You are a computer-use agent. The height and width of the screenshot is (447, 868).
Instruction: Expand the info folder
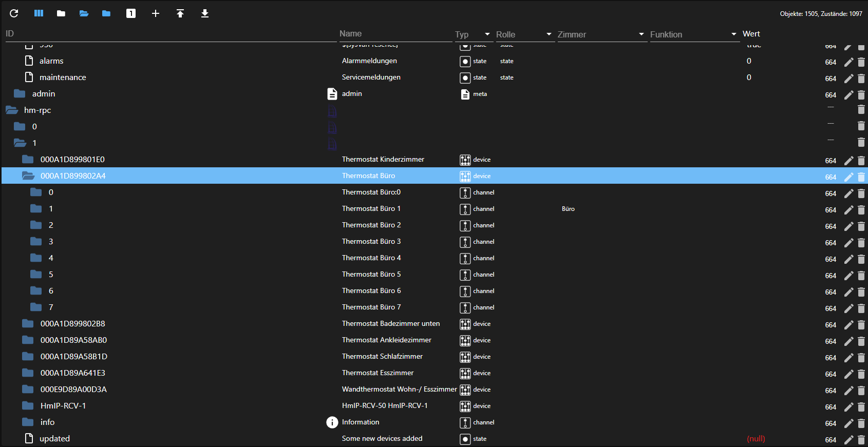[28, 422]
